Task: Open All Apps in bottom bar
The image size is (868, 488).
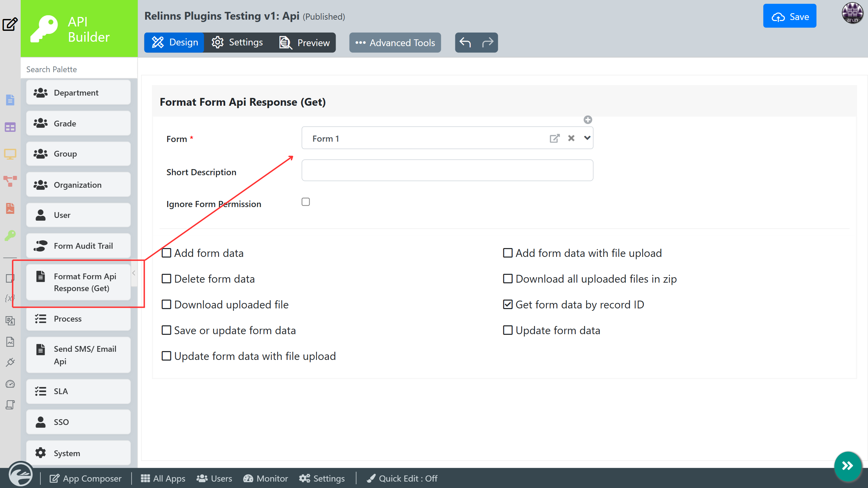Action: [163, 479]
